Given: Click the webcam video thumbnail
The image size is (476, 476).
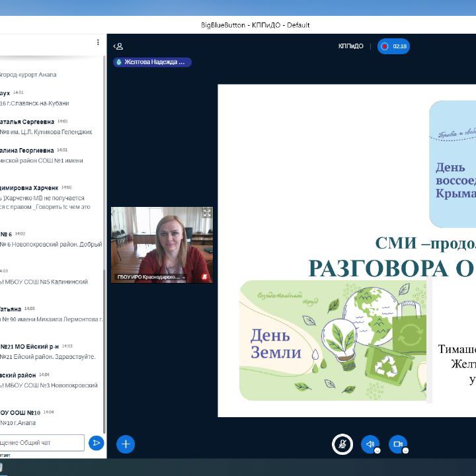Looking at the screenshot, I should pos(161,241).
